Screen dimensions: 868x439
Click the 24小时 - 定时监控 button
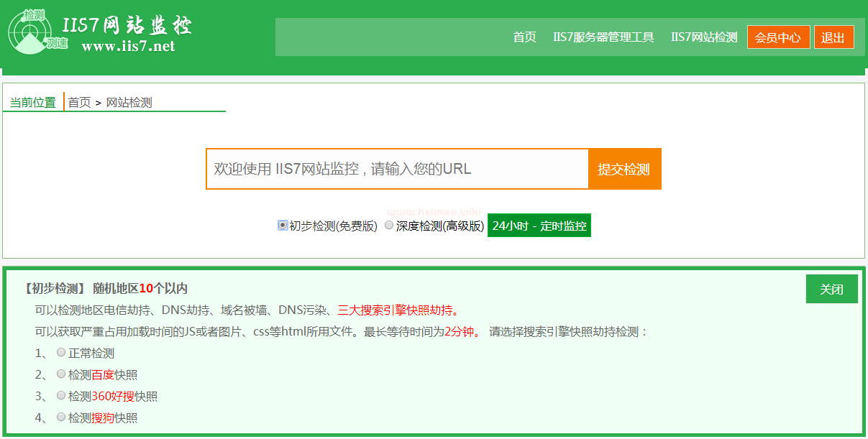coord(539,226)
